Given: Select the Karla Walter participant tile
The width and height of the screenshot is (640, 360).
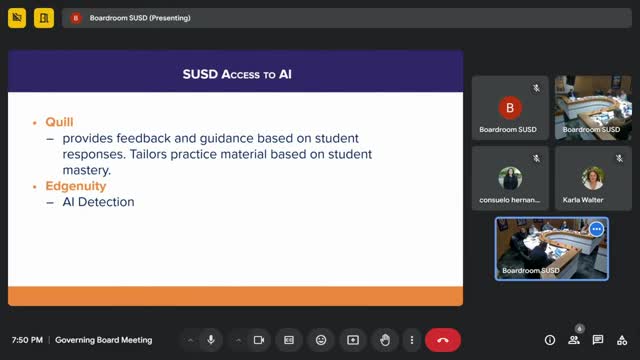Looking at the screenshot, I should coord(593,178).
